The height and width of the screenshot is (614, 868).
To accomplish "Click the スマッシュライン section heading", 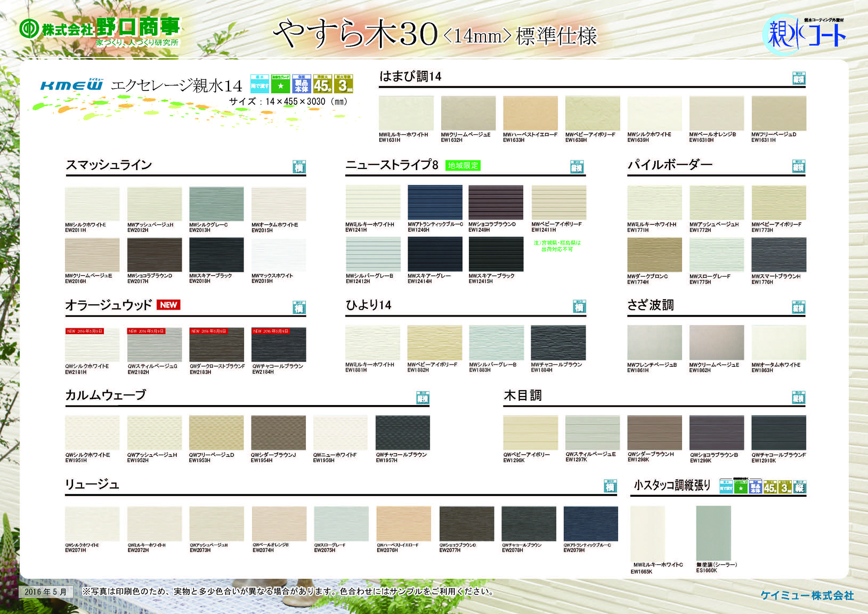I will point(109,165).
